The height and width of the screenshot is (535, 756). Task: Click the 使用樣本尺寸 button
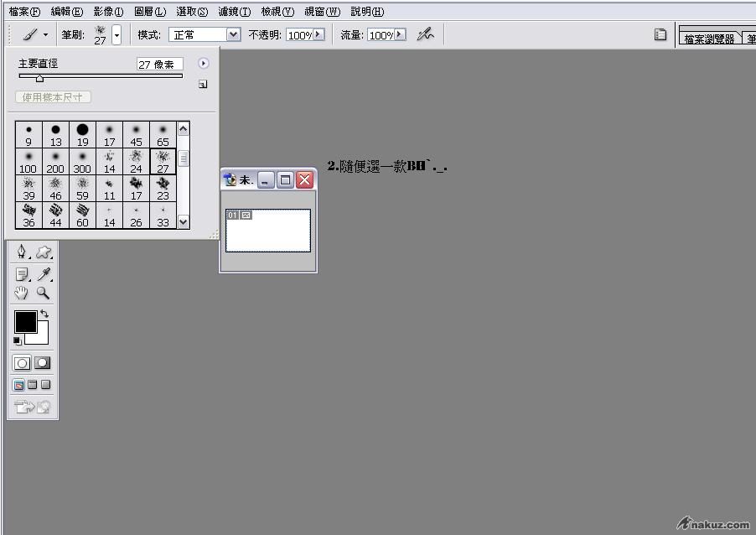point(53,97)
